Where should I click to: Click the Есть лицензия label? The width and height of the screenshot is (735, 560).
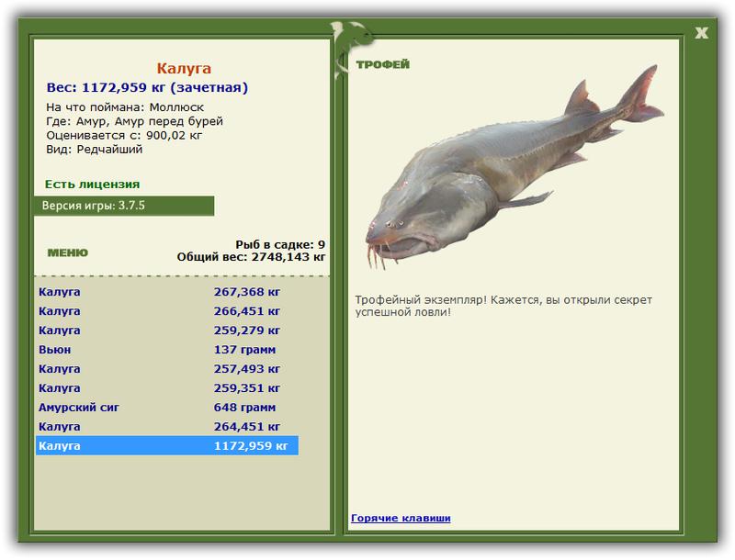coord(93,184)
